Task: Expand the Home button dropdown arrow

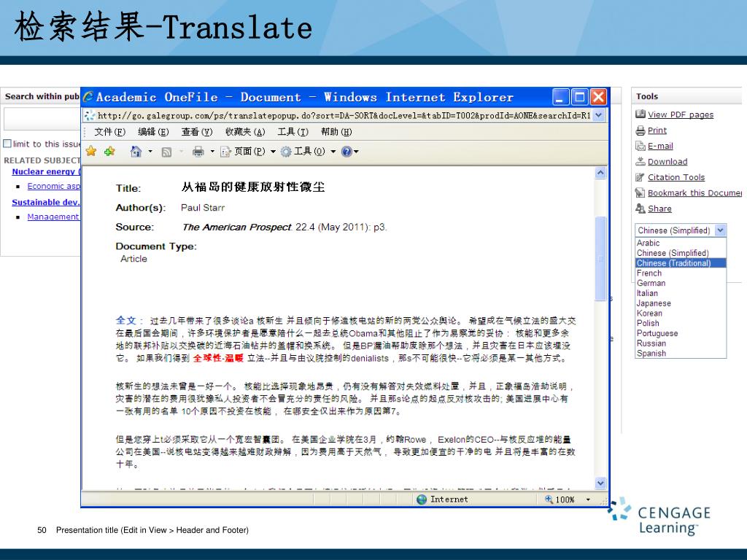Action: [150, 152]
